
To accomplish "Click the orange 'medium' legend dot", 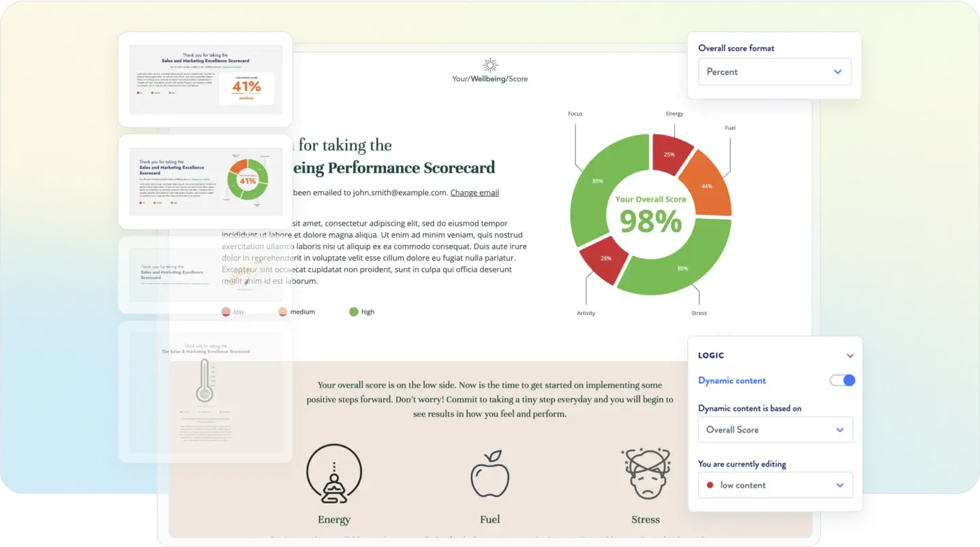I will point(282,311).
